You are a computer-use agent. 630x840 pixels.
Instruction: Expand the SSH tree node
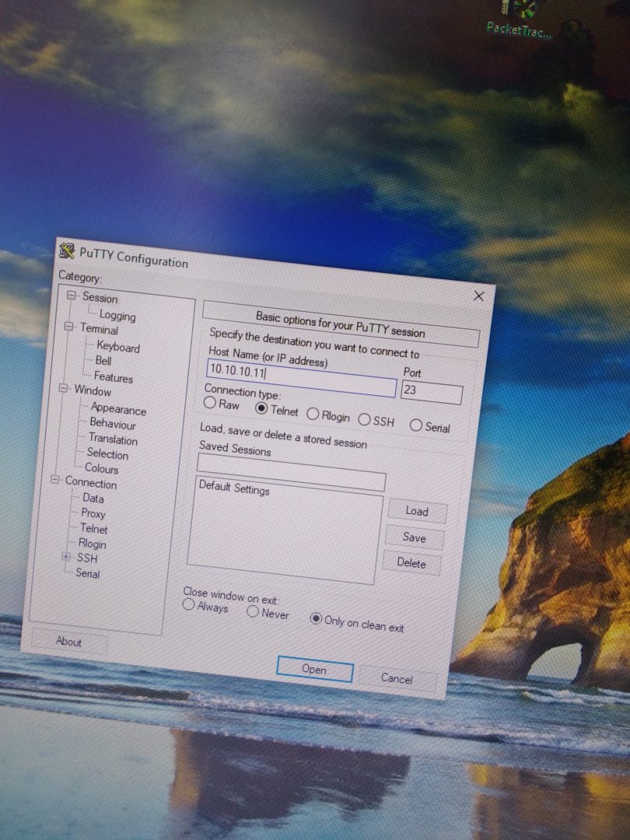(x=66, y=557)
